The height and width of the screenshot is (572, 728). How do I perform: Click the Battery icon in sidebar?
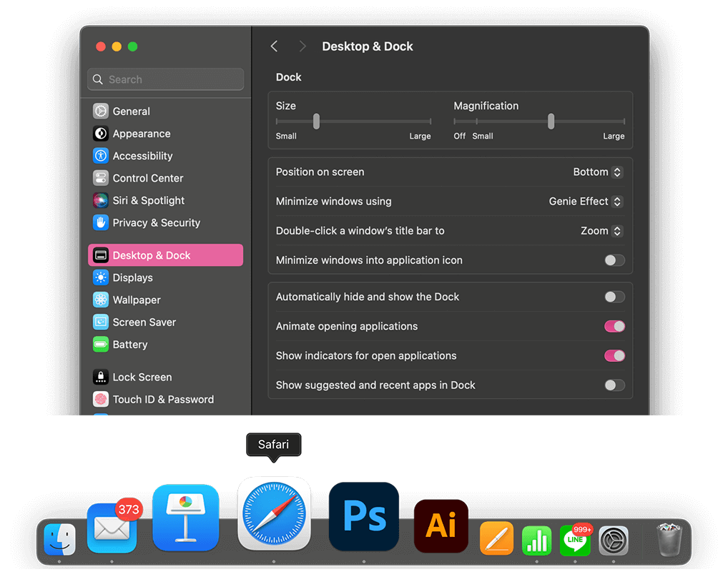click(100, 345)
